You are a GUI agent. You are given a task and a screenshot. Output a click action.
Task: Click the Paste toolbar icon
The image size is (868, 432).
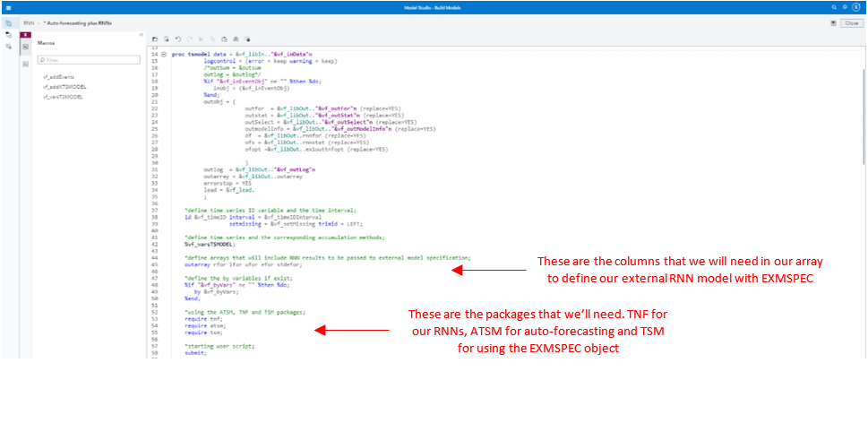point(224,39)
